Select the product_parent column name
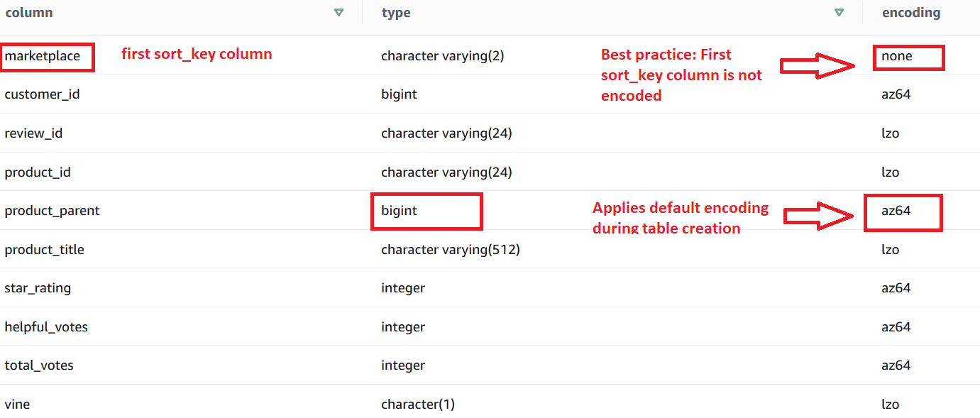 point(52,211)
